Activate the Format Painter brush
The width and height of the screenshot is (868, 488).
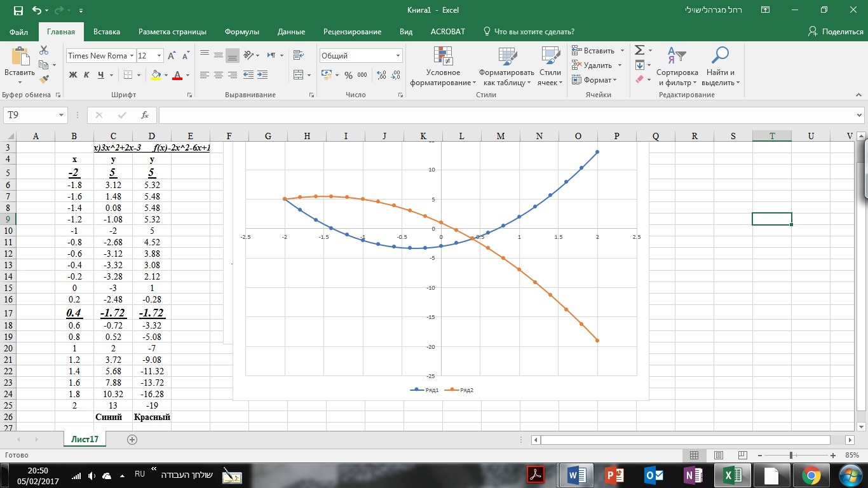(44, 79)
